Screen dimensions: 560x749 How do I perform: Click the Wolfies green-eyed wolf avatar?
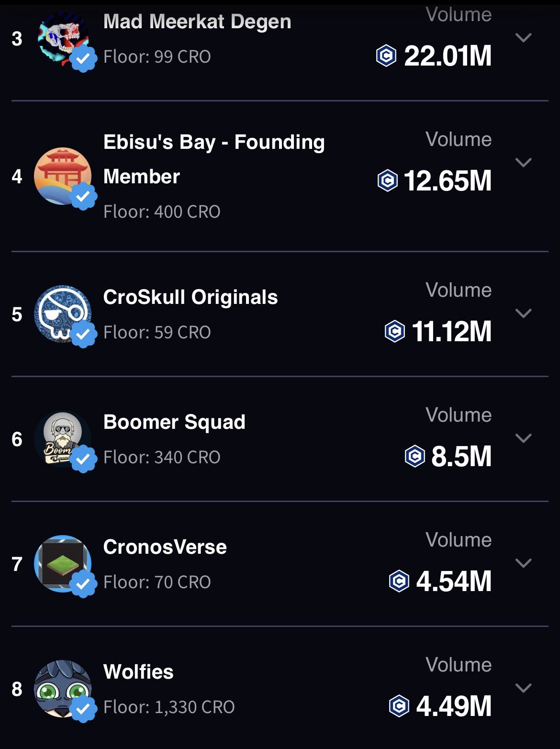click(63, 689)
